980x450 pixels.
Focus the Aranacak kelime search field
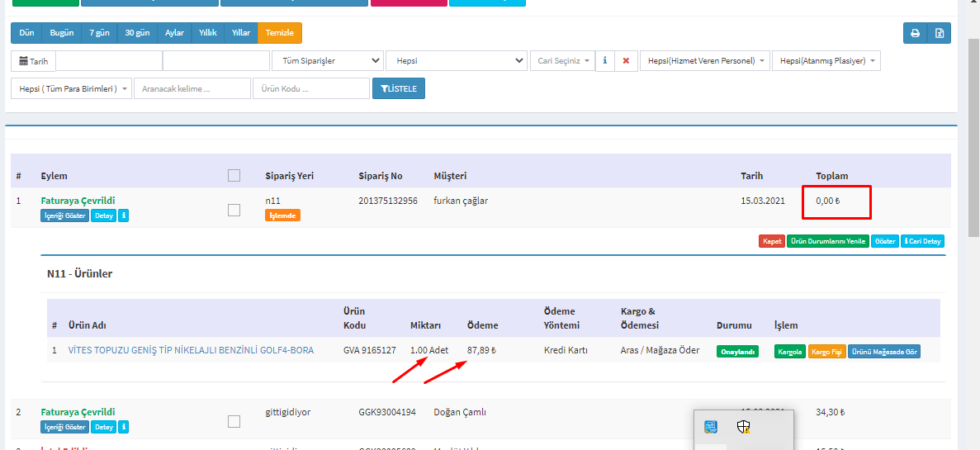pyautogui.click(x=192, y=88)
